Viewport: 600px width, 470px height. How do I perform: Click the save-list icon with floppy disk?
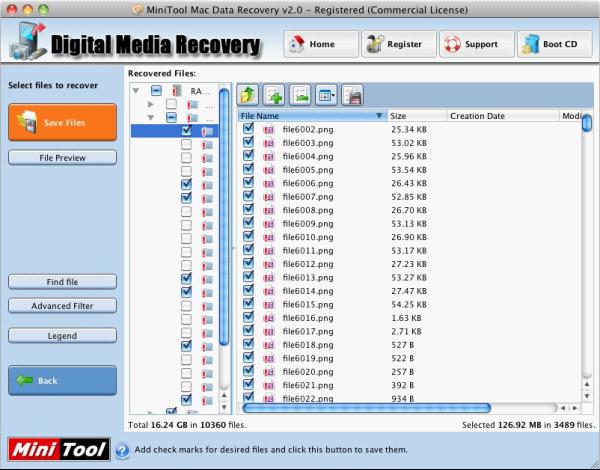352,95
